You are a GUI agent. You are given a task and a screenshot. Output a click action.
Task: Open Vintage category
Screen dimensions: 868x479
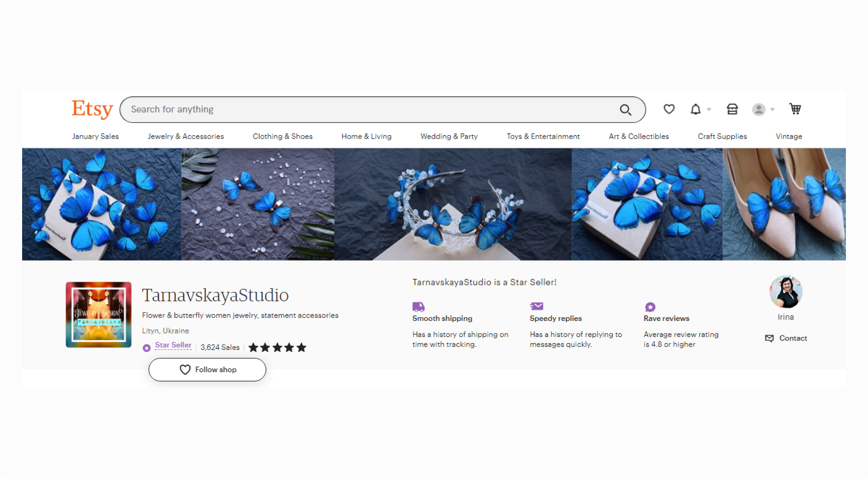(789, 136)
